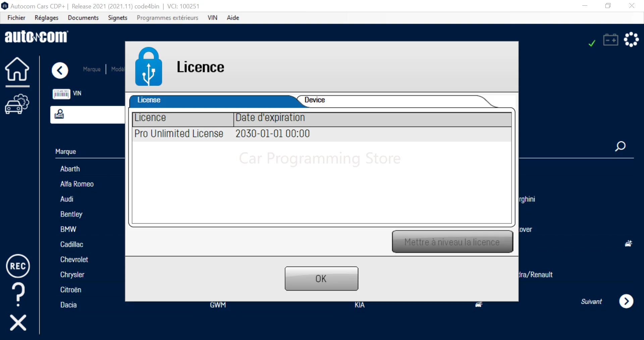
Task: Open the VIN menu
Action: pos(212,18)
